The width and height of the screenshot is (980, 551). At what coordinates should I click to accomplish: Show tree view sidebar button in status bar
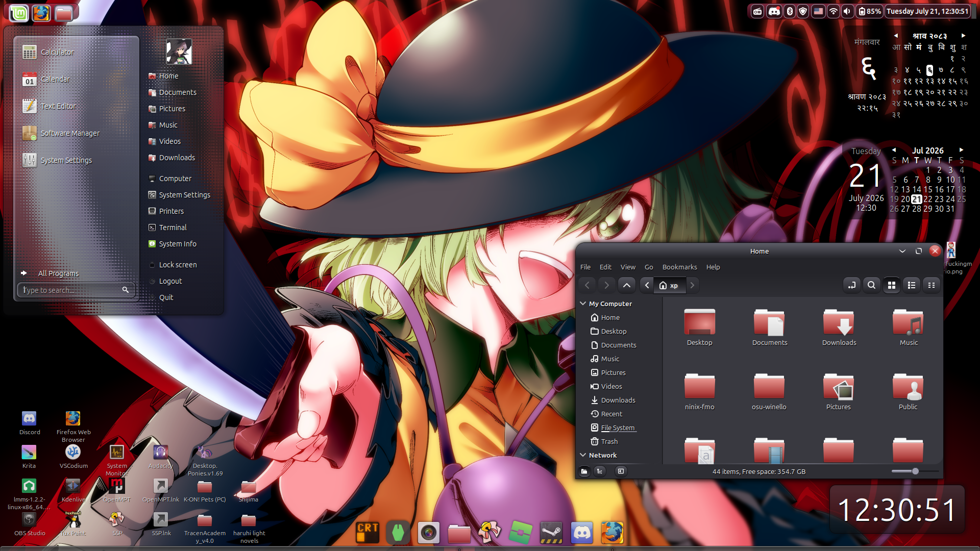point(600,471)
